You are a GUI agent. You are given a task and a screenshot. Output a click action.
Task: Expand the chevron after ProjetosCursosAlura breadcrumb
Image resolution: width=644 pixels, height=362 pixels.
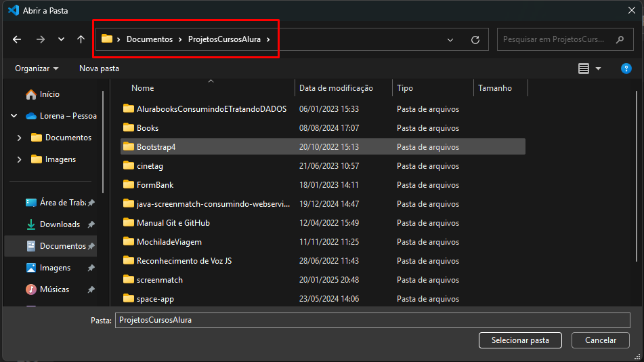tap(268, 39)
